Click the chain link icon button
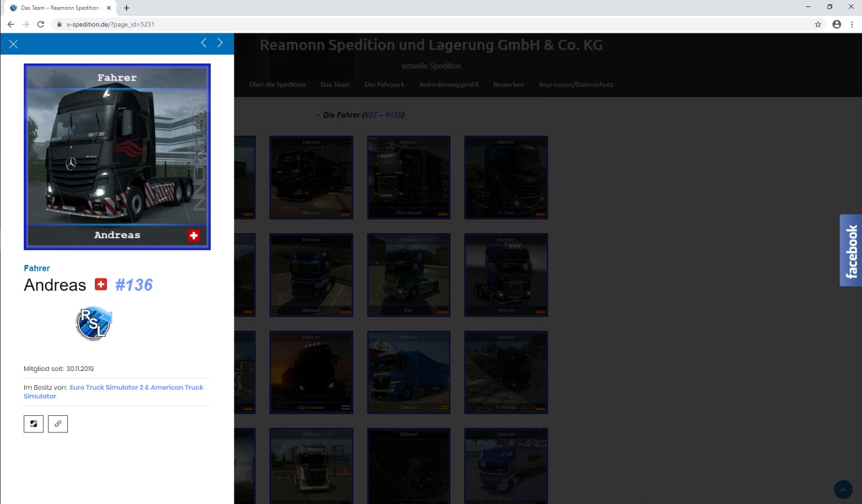Screen dimensions: 862x504 click(x=58, y=424)
